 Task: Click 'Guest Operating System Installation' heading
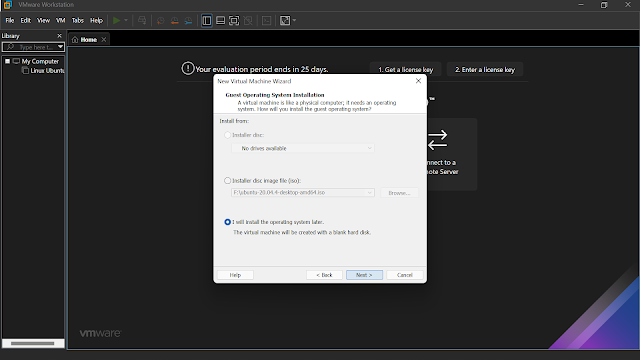pos(275,95)
